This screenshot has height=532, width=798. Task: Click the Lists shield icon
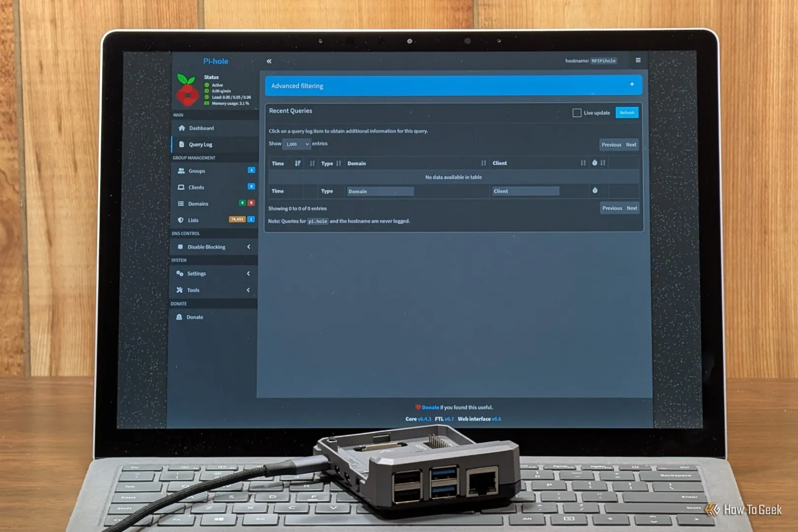tap(181, 220)
